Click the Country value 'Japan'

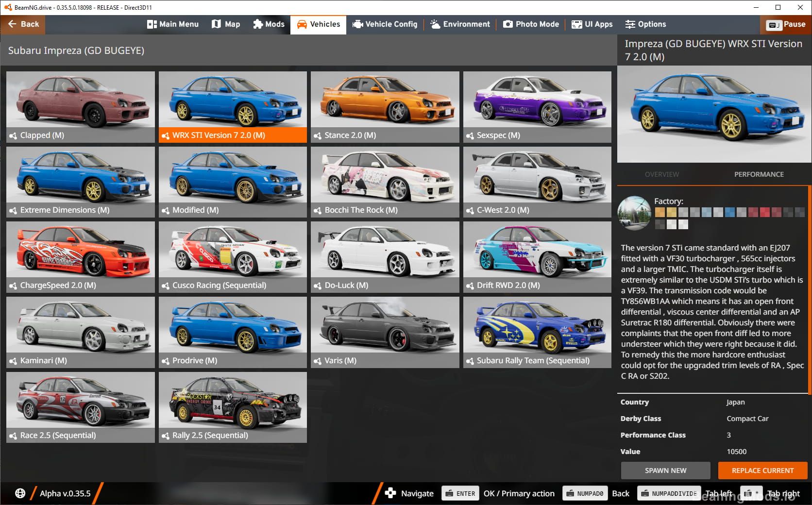[x=735, y=402]
